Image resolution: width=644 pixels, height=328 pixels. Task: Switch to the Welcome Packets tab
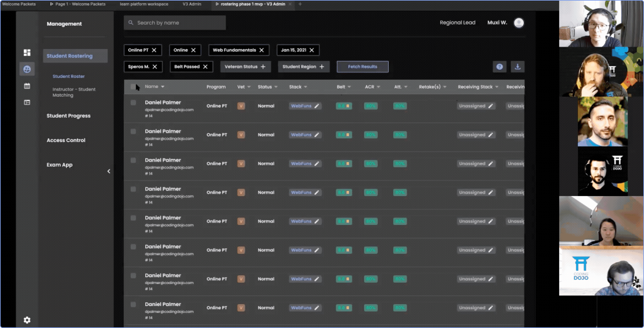point(19,4)
